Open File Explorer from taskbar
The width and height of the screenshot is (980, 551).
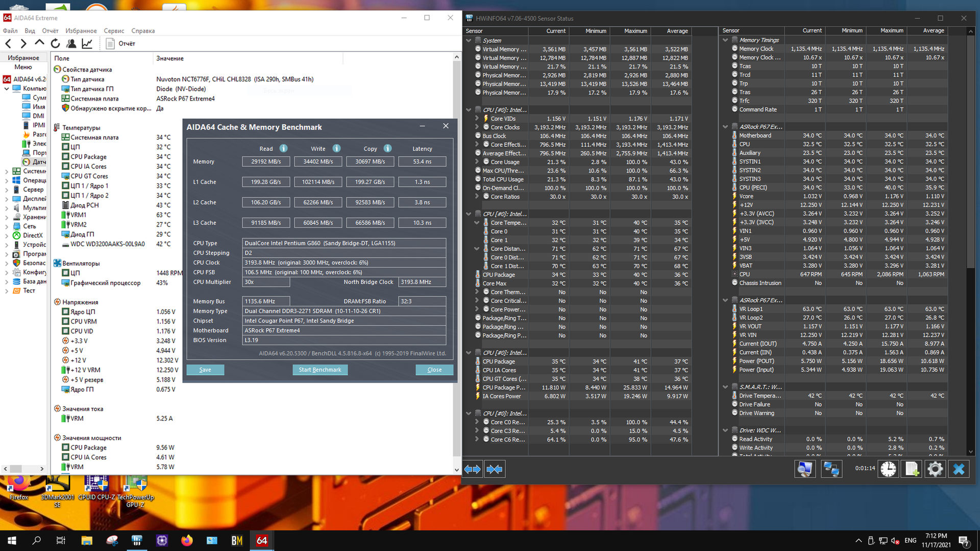pyautogui.click(x=87, y=540)
